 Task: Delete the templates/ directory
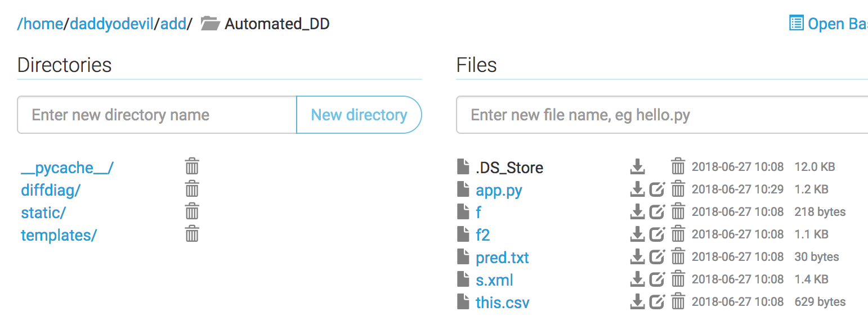click(191, 234)
